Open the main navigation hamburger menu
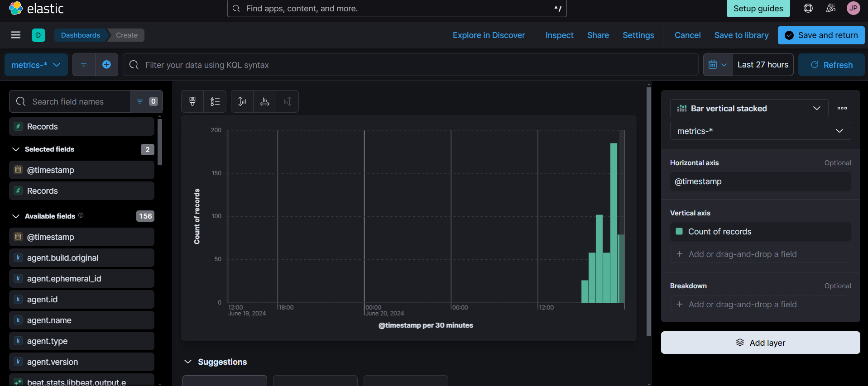This screenshot has height=386, width=868. point(16,35)
